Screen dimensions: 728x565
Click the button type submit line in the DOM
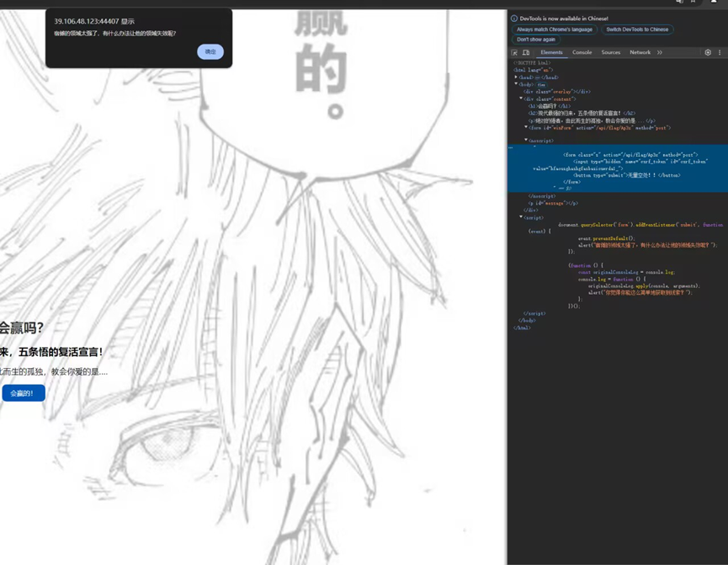[627, 175]
